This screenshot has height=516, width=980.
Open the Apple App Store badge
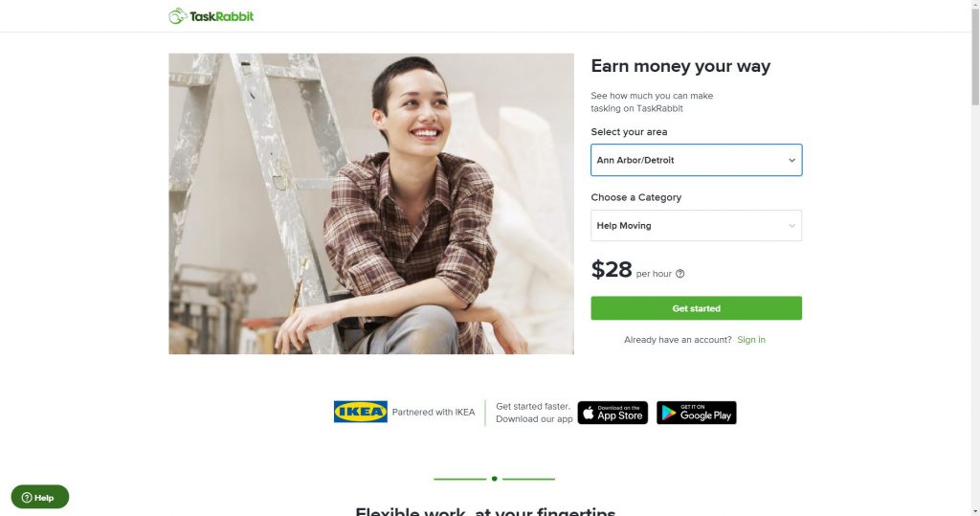point(612,413)
